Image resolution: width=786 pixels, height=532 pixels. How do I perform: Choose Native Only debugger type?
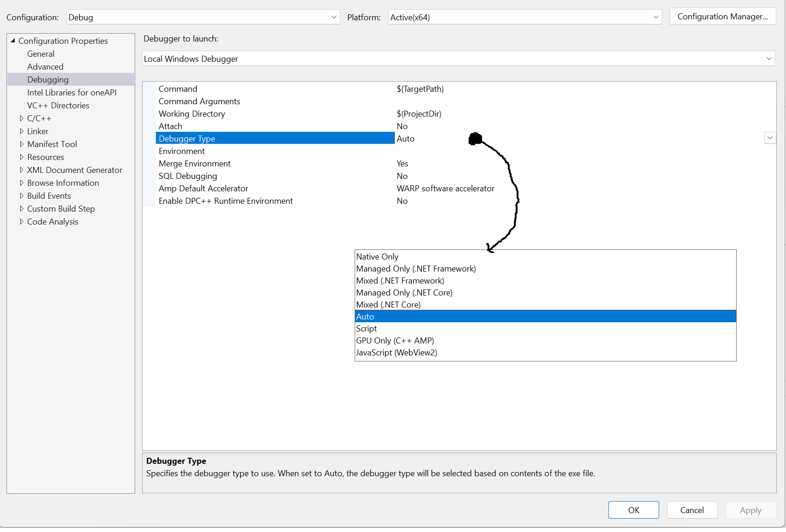point(377,256)
